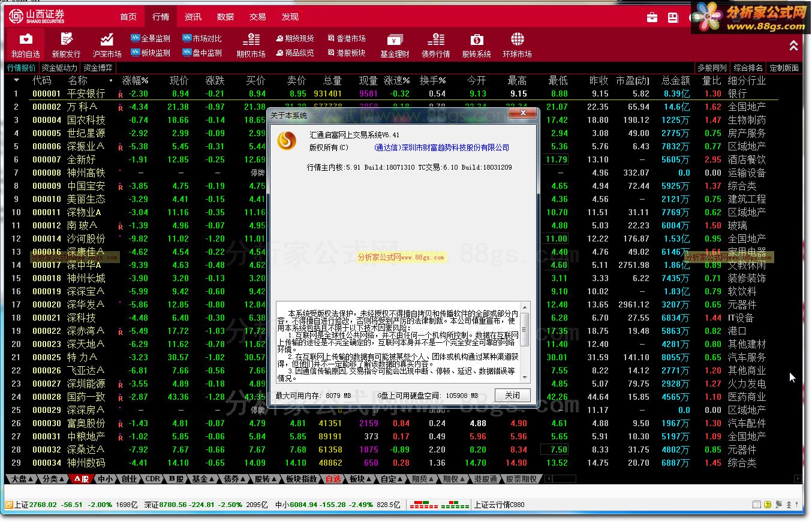The height and width of the screenshot is (522, 812).
Task: Open column menu arrow above row numbers
Action: (16, 80)
